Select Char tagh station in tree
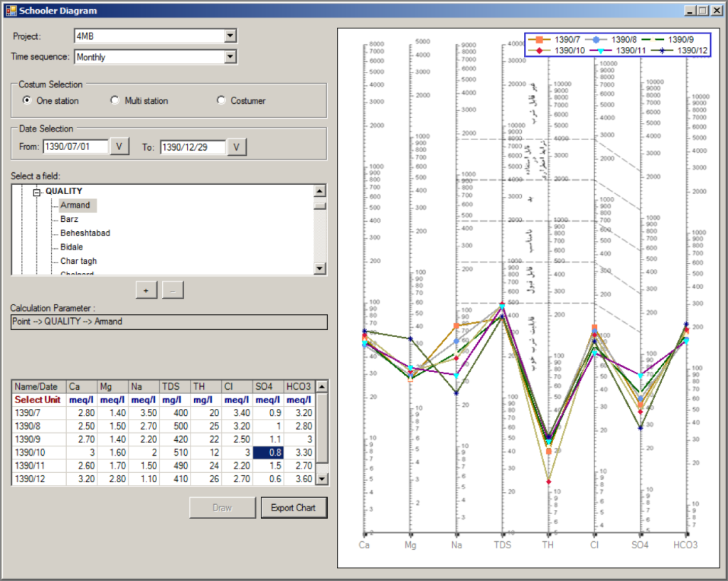Screen dimensions: 728x581 coord(78,261)
